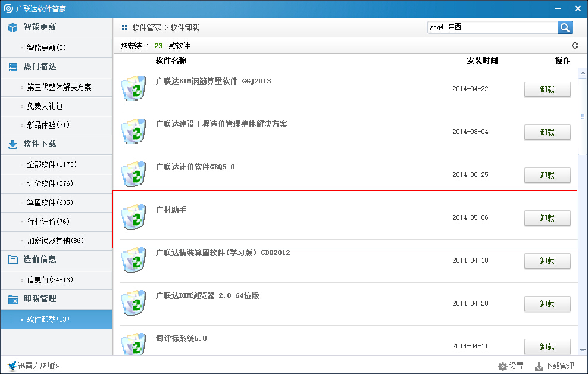Click scrollbar down arrow in software list

(x=583, y=350)
